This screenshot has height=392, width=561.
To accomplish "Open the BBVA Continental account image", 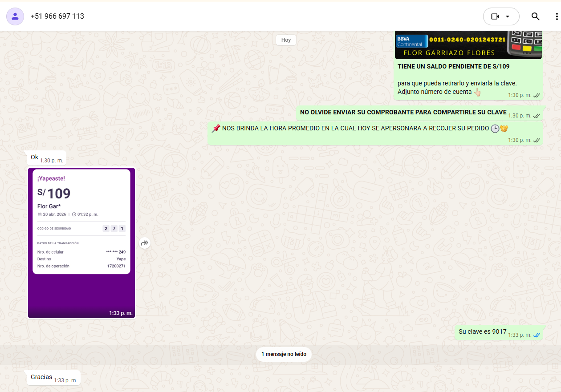I will [x=468, y=44].
